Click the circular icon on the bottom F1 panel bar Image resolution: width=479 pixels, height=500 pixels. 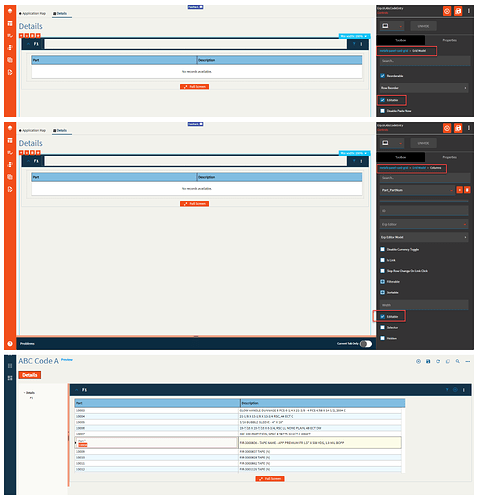(x=455, y=390)
